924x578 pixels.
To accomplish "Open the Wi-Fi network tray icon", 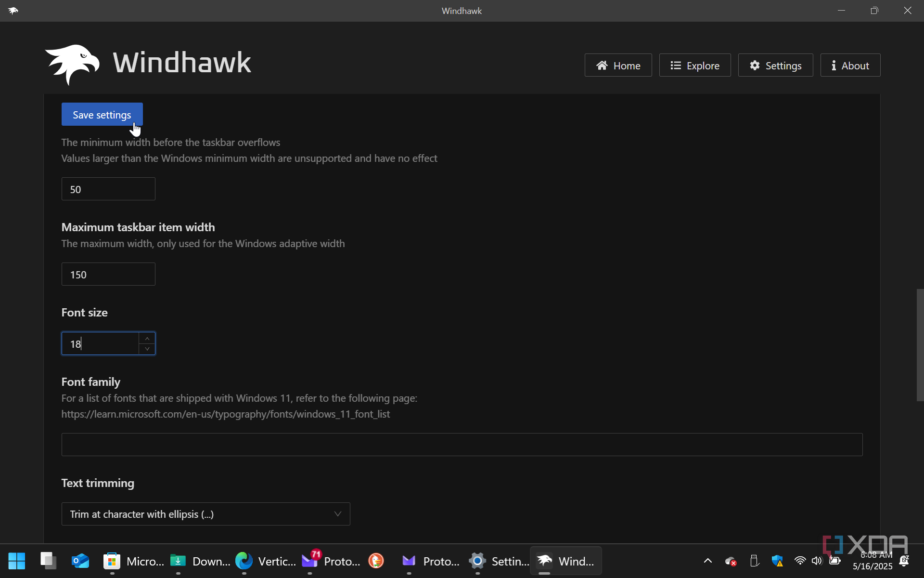I will [800, 561].
